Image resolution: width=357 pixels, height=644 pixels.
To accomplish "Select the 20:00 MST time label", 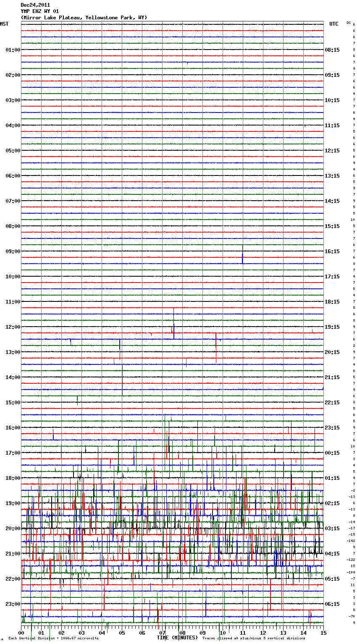I will pos(13,529).
